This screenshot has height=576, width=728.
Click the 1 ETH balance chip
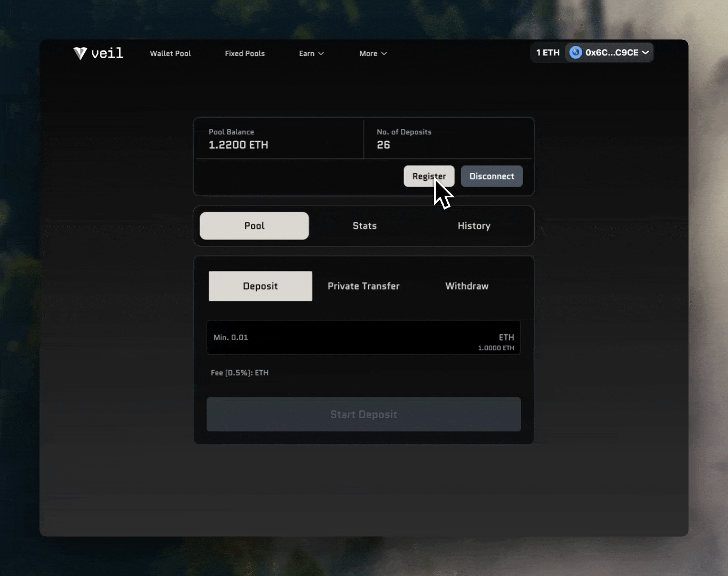548,52
